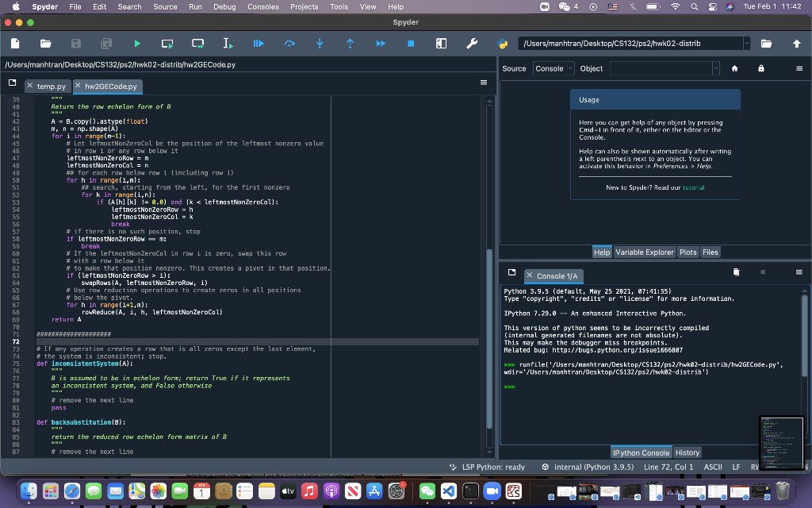Open the Consoles menu in the menu bar
Image resolution: width=812 pixels, height=508 pixels.
[263, 6]
